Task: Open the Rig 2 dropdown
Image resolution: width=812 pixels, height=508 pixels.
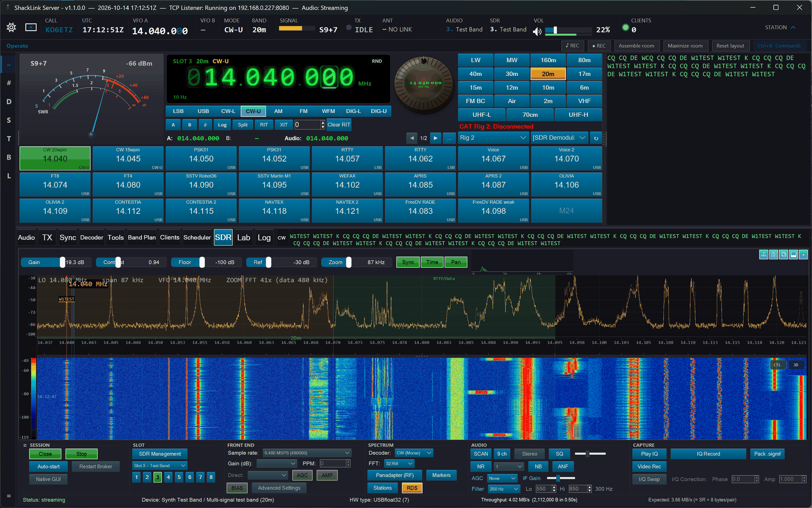Action: click(493, 138)
